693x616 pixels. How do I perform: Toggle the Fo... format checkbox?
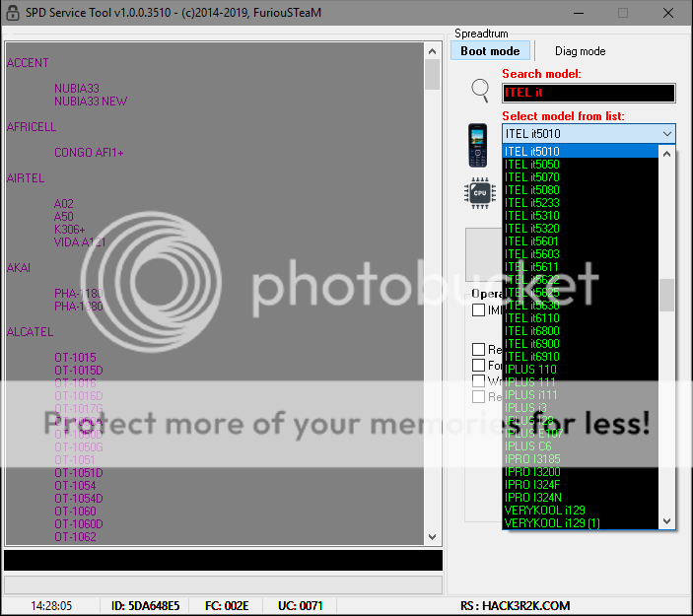479,365
